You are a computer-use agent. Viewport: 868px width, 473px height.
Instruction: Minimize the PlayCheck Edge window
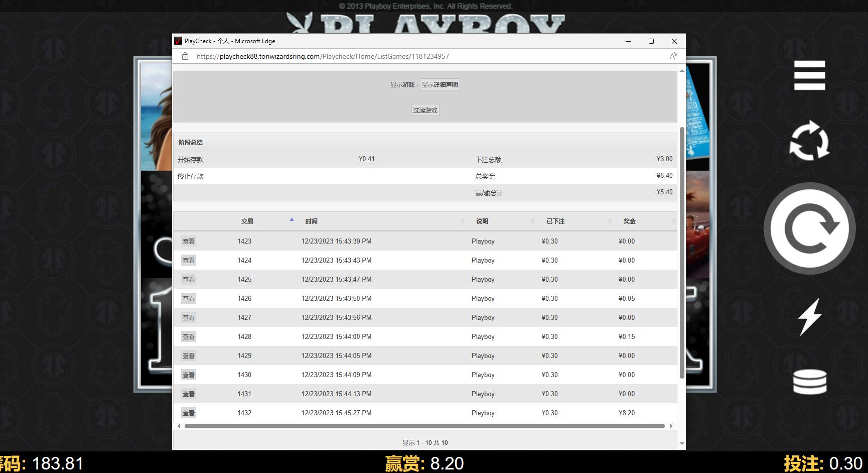point(628,41)
